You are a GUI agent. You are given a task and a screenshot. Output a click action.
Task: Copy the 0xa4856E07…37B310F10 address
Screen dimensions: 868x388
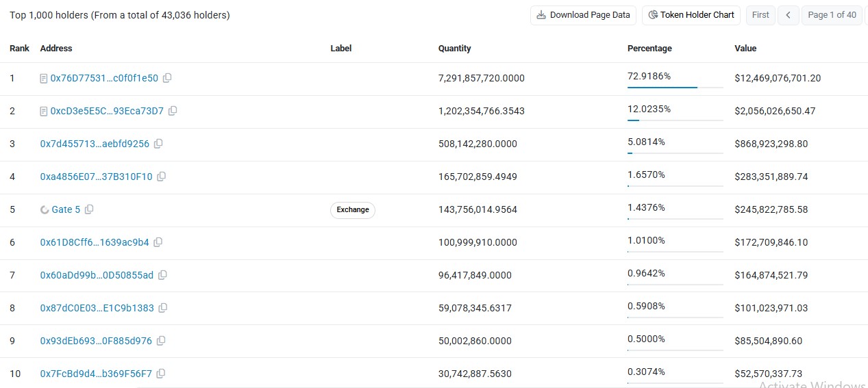point(162,177)
